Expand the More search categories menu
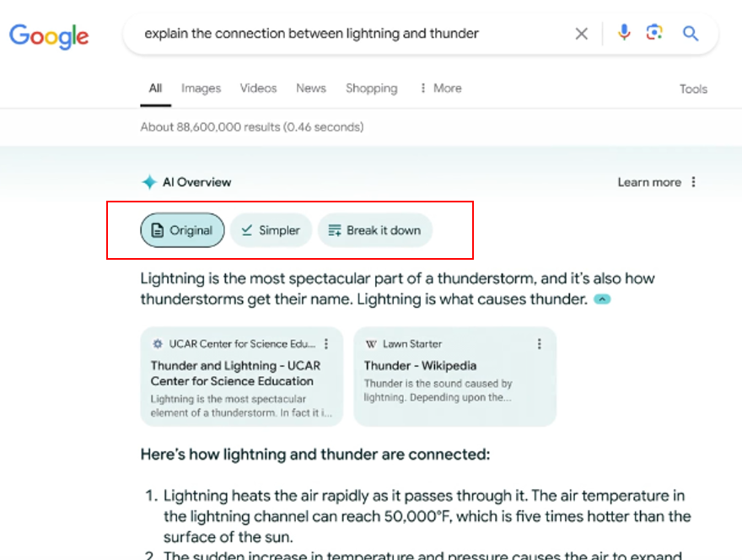The image size is (742, 560). coord(440,89)
